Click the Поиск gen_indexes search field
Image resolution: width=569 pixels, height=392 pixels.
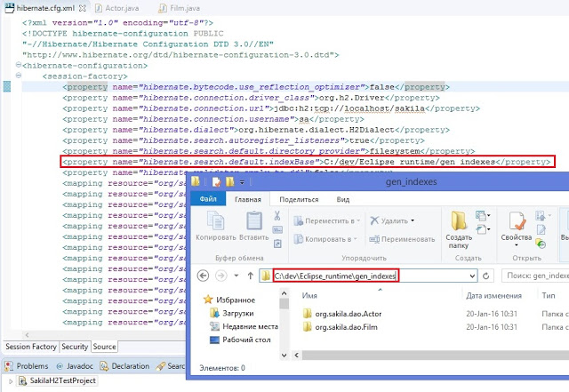(x=532, y=276)
